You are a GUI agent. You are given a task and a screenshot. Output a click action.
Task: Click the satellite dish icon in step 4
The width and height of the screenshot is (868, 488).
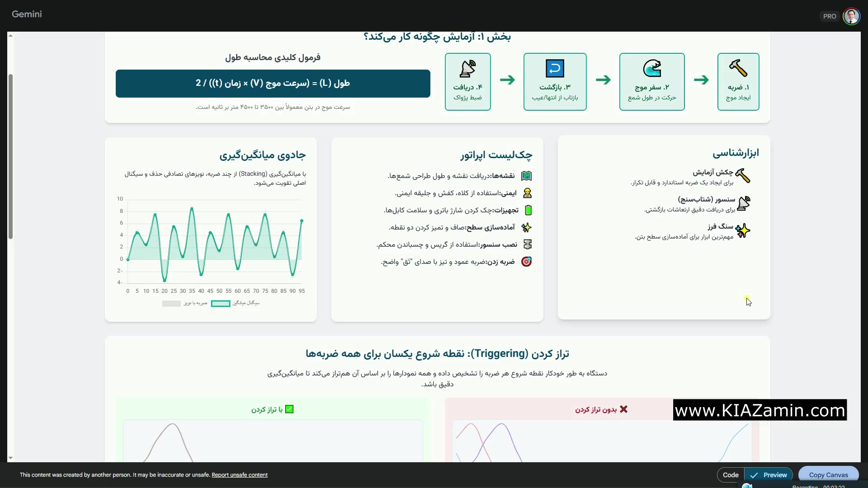coord(468,69)
